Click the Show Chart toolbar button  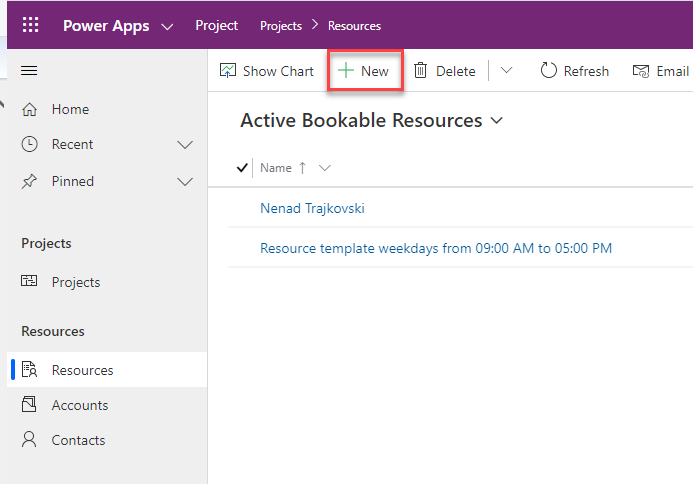click(x=266, y=71)
